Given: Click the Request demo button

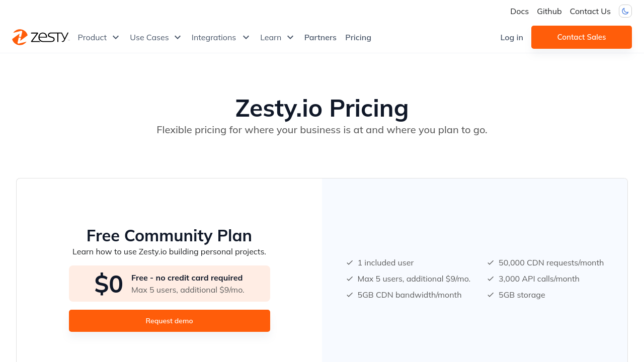Looking at the screenshot, I should (x=170, y=321).
